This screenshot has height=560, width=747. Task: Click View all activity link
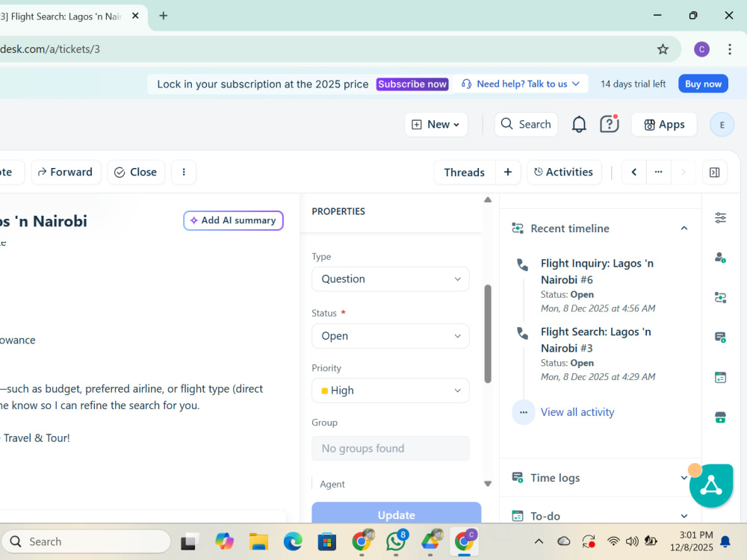[577, 412]
